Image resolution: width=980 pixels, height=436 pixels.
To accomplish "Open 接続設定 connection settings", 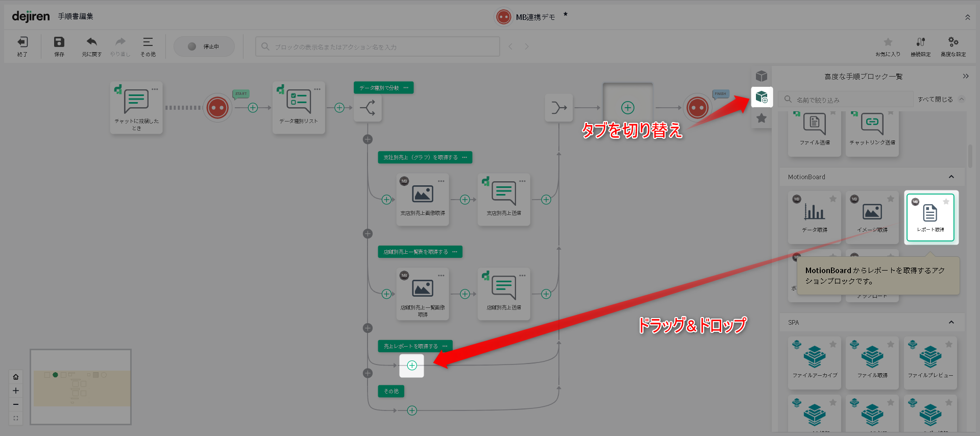I will 921,46.
